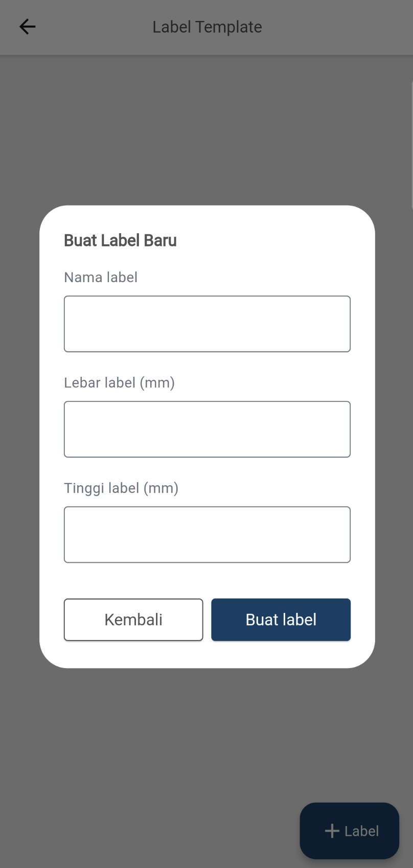Click the Tinggi label (mm) caption

121,488
